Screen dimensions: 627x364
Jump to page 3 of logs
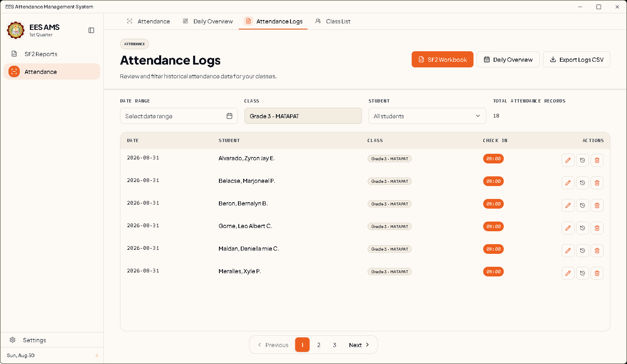(x=335, y=345)
